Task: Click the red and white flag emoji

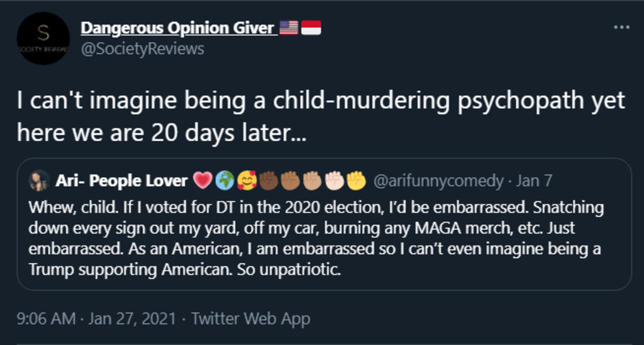Action: pyautogui.click(x=311, y=28)
